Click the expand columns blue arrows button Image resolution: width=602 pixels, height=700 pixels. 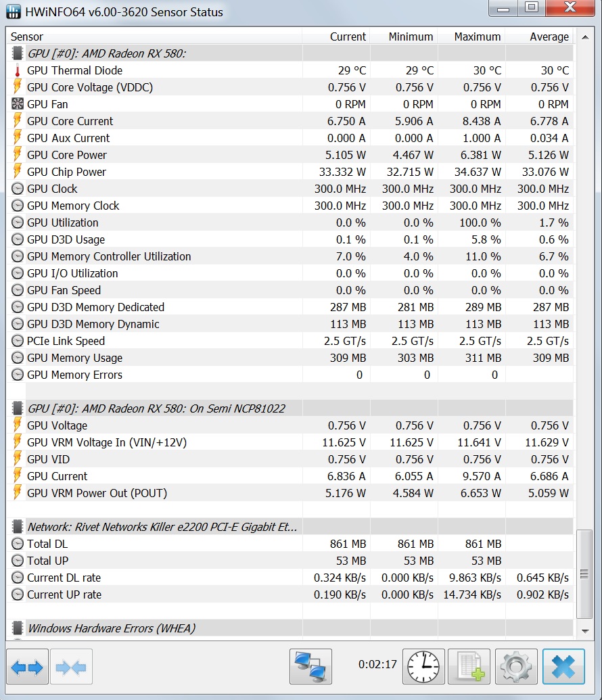tap(27, 666)
